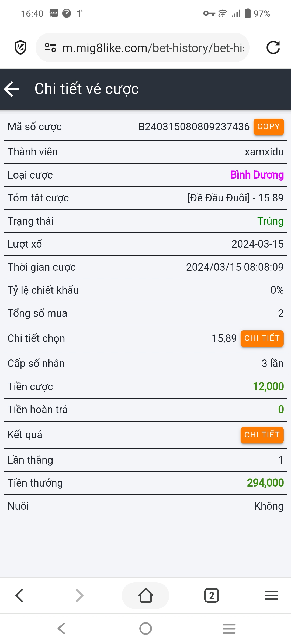The width and height of the screenshot is (291, 644).
Task: Focus the URL address bar
Action: click(x=153, y=48)
